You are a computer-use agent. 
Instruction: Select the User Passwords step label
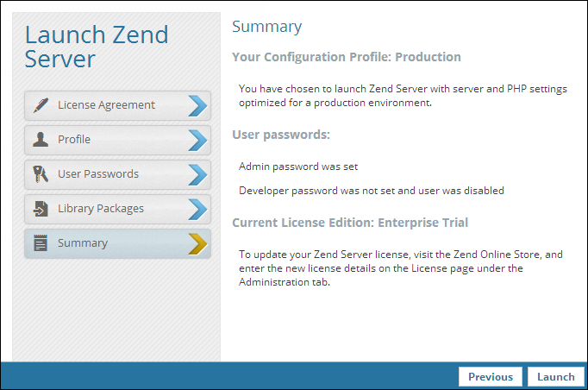(98, 174)
